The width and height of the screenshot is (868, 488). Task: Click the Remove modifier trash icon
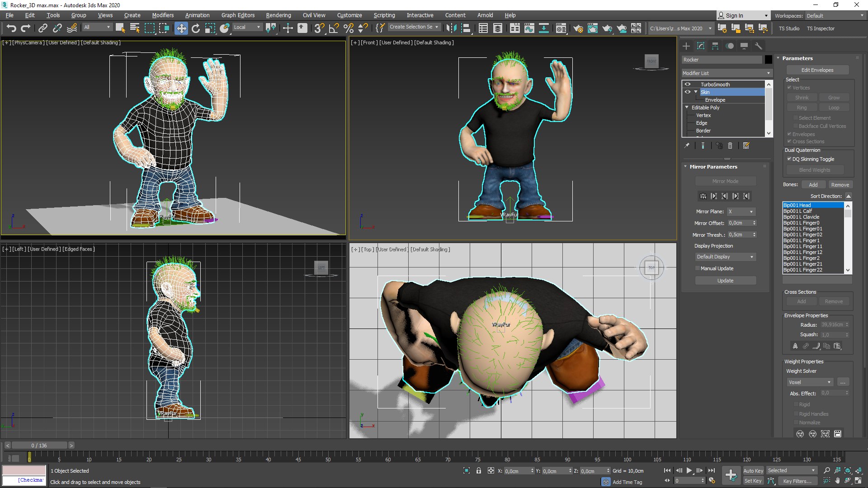point(730,145)
